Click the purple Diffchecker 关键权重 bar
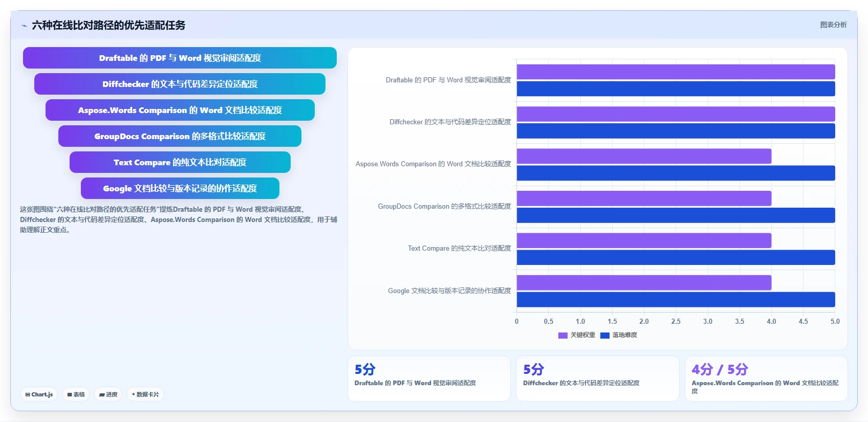The image size is (868, 422). click(676, 114)
